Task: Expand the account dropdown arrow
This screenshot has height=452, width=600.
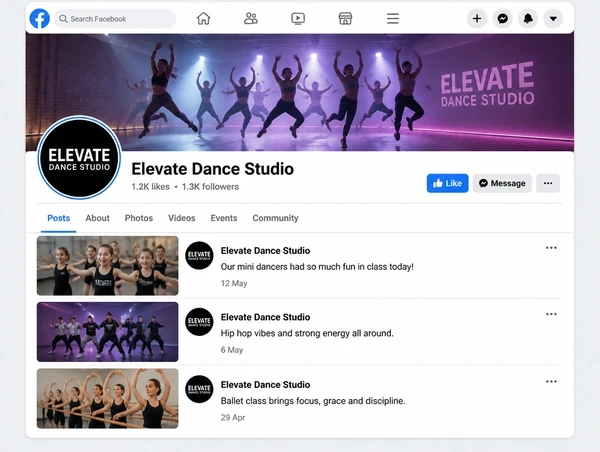Action: coord(553,18)
